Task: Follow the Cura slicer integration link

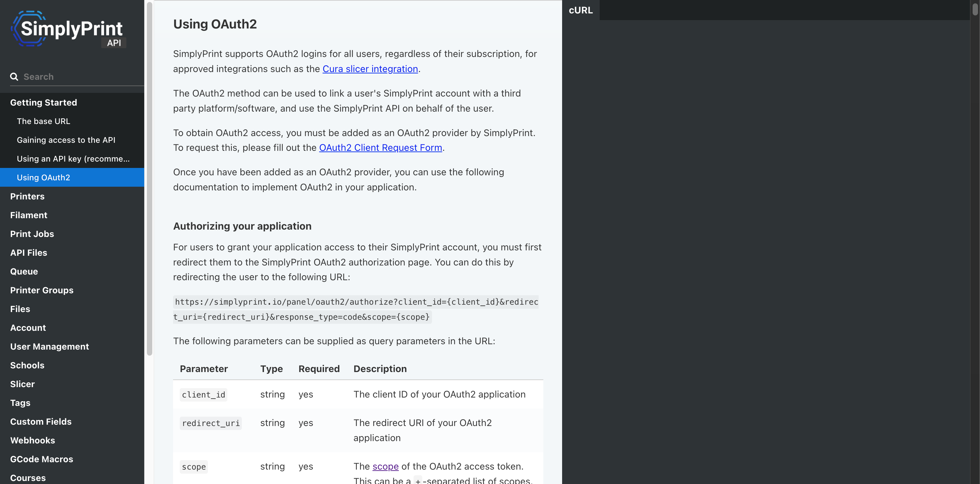Action: [370, 69]
